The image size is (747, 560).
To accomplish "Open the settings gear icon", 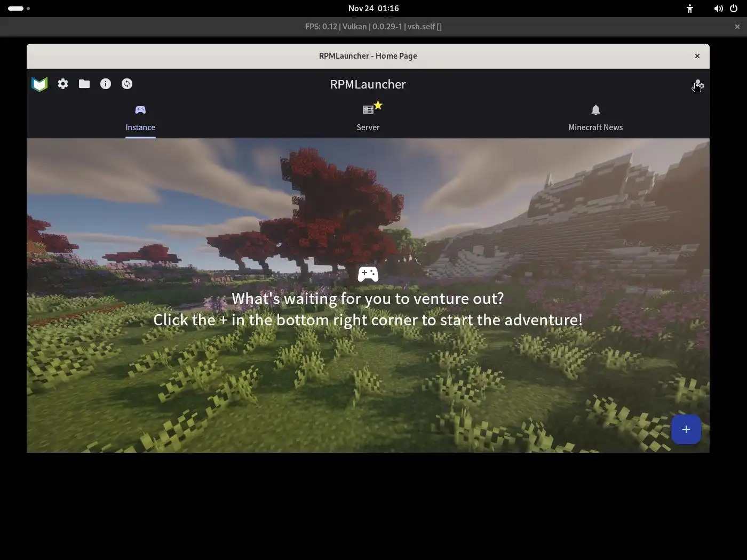I will (x=63, y=84).
